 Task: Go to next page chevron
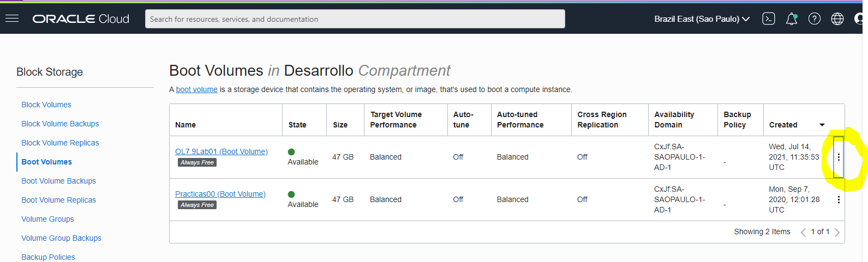pyautogui.click(x=837, y=233)
